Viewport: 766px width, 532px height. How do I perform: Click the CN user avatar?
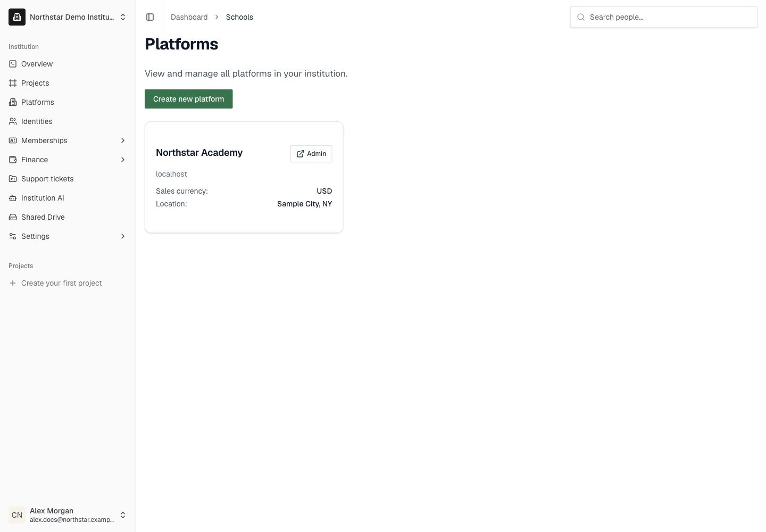[x=17, y=515]
